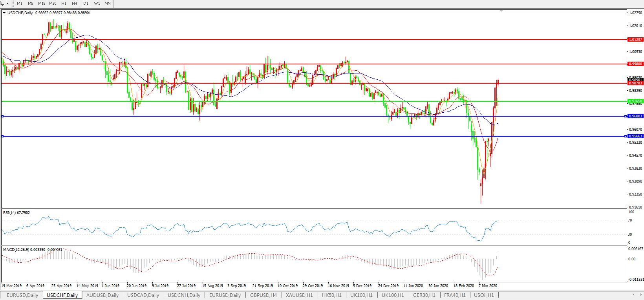The height and width of the screenshot is (300, 644).
Task: Open the XAUUSD,H1 chart tab
Action: tap(299, 295)
